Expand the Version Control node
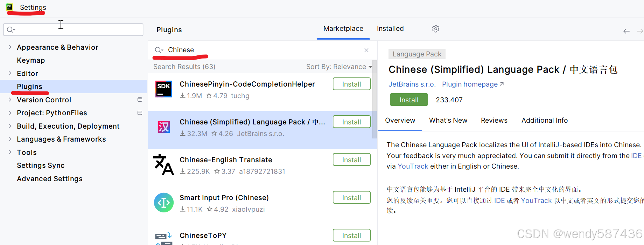 10,100
